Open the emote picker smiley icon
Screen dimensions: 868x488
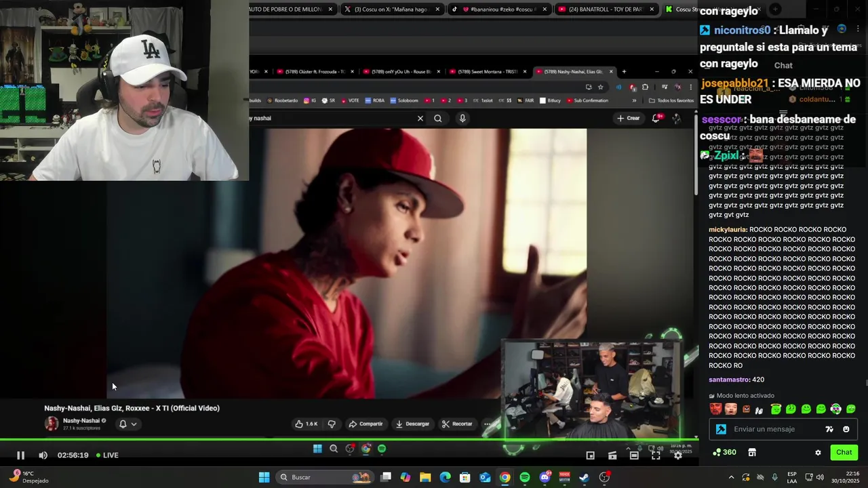(846, 429)
